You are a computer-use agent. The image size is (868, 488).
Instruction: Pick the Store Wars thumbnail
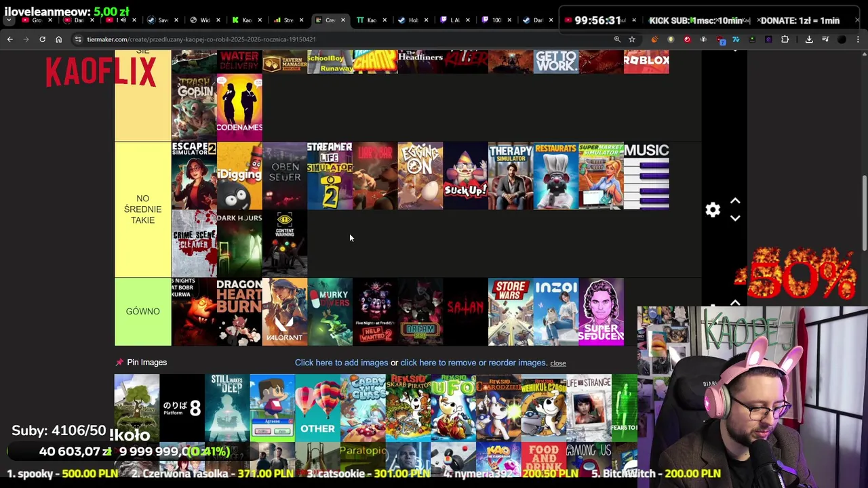511,312
